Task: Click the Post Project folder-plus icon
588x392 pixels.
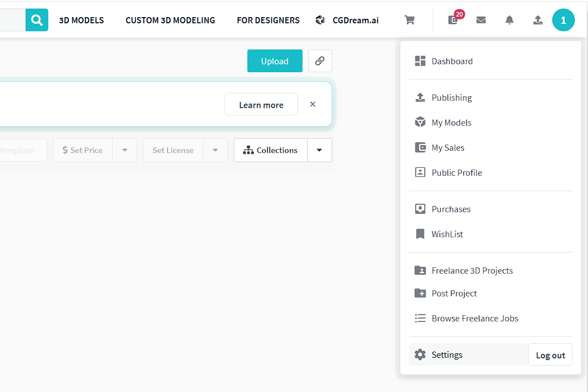Action: [x=420, y=294]
